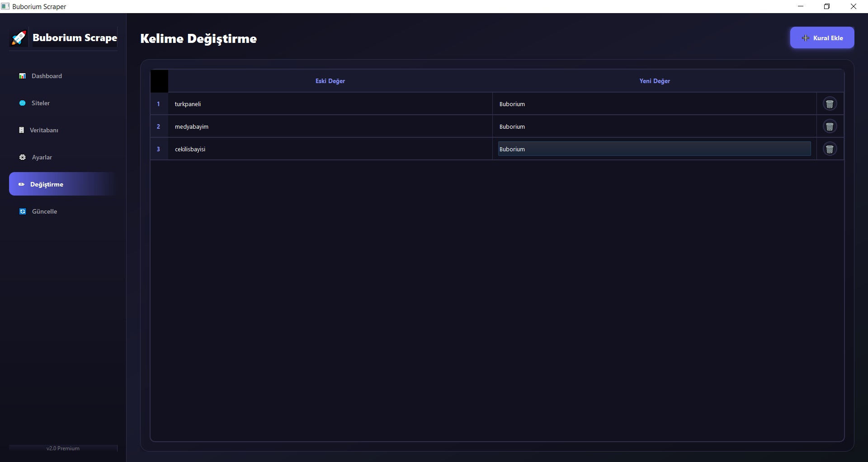Click the Güncelle refresh icon

pyautogui.click(x=23, y=211)
